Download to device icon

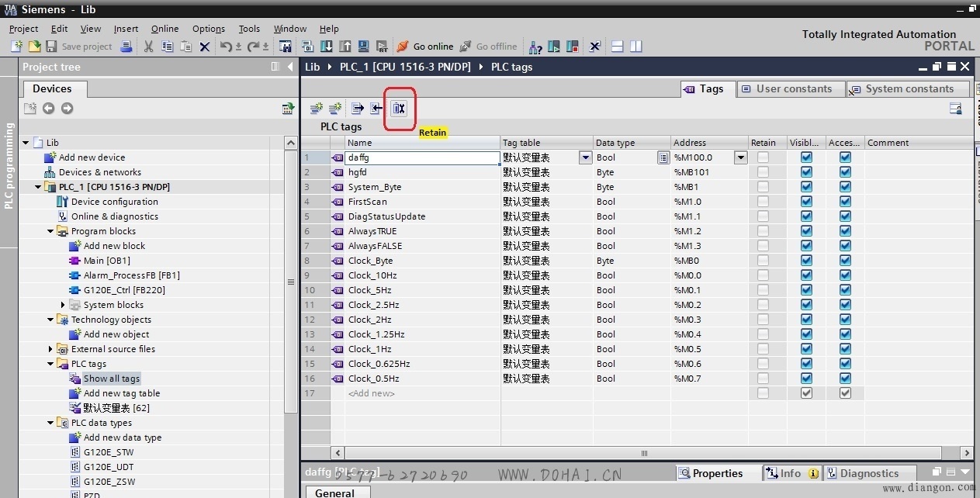(326, 47)
